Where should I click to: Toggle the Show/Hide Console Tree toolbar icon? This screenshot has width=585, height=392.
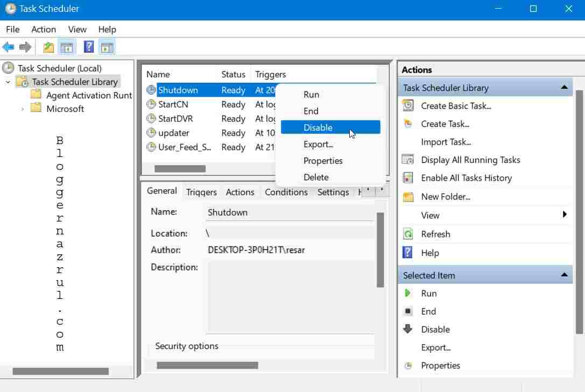pos(67,47)
